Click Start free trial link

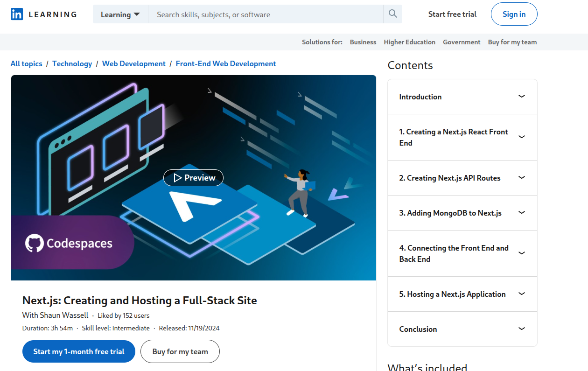(452, 14)
